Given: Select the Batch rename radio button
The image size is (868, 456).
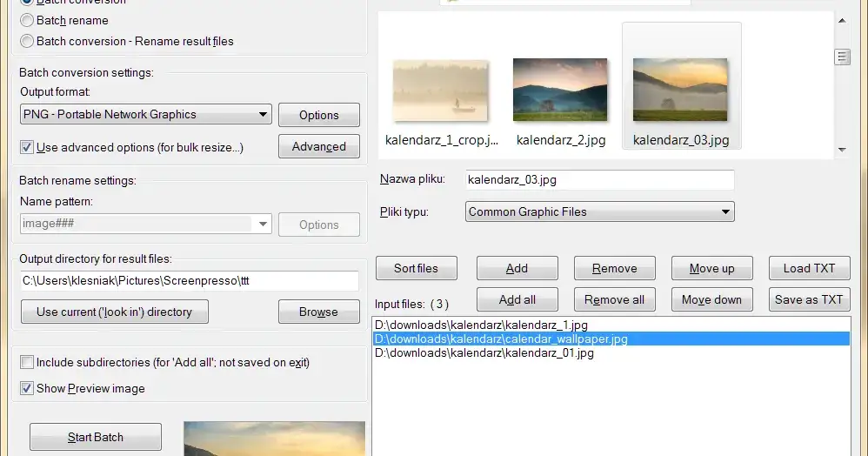Looking at the screenshot, I should coord(28,20).
